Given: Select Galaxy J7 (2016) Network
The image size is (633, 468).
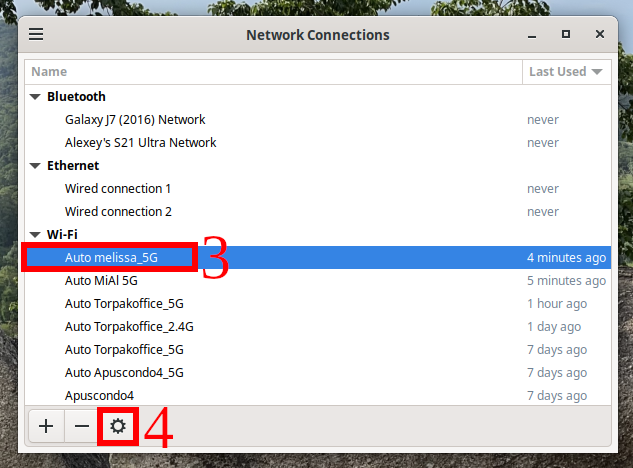Looking at the screenshot, I should click(139, 120).
